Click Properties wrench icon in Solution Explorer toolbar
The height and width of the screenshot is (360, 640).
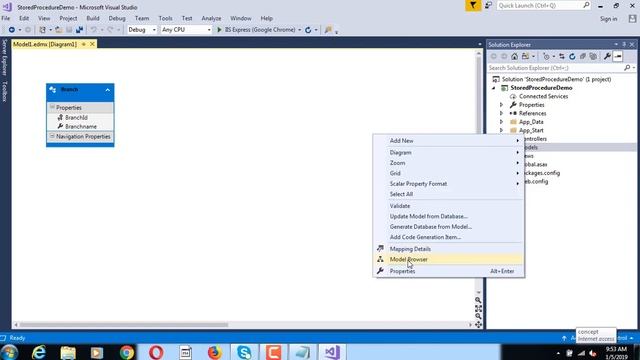[607, 57]
